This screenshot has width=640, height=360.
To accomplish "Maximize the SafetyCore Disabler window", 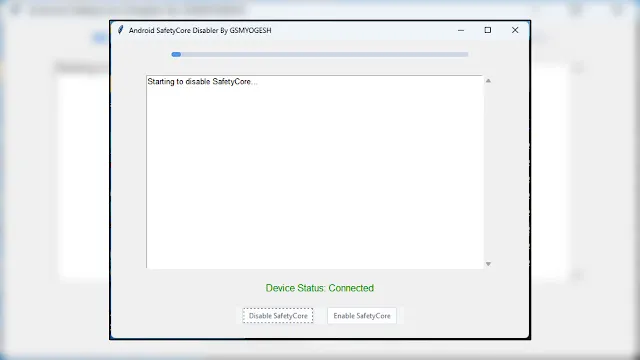I will [x=488, y=30].
